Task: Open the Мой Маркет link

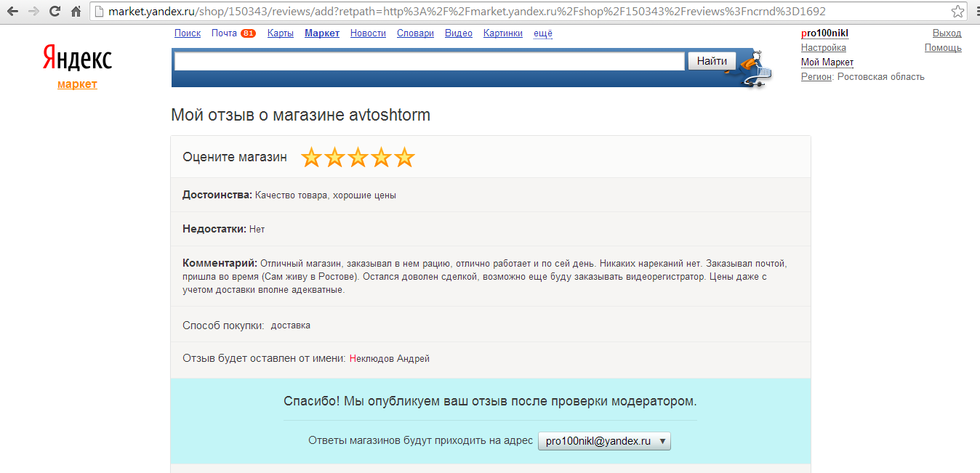Action: pyautogui.click(x=827, y=62)
